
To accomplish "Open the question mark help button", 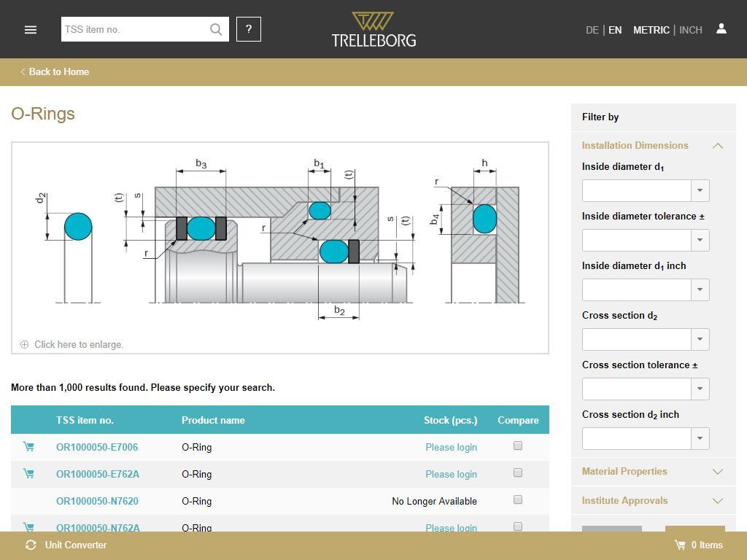I will [x=249, y=29].
